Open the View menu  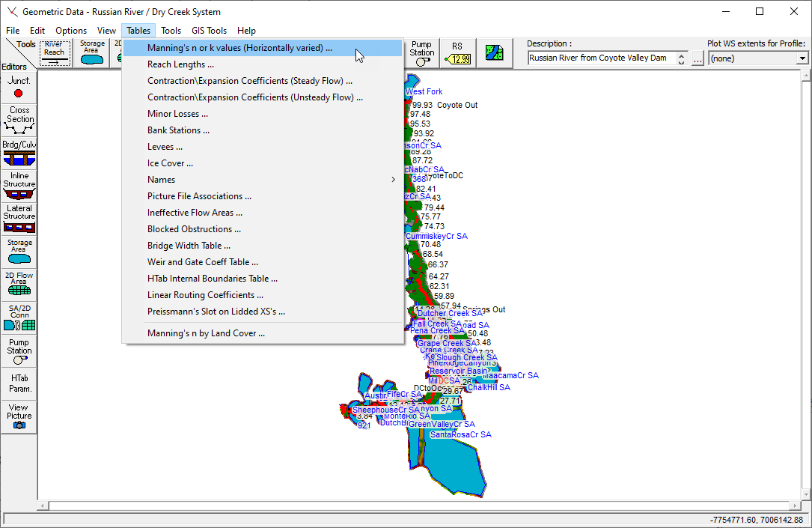106,31
